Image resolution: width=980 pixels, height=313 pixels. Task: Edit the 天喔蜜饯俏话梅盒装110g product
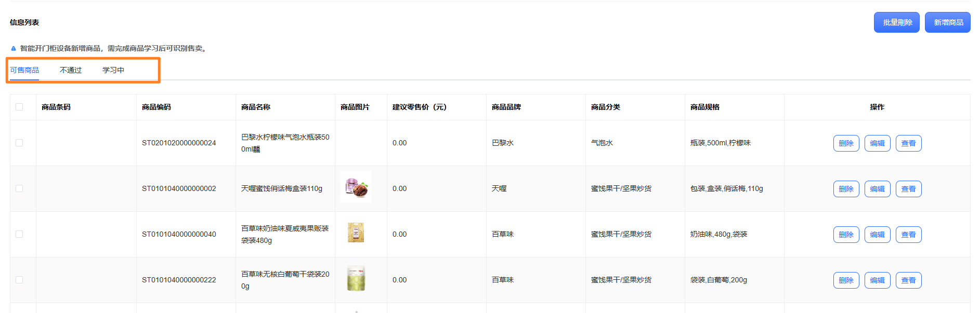click(x=878, y=189)
